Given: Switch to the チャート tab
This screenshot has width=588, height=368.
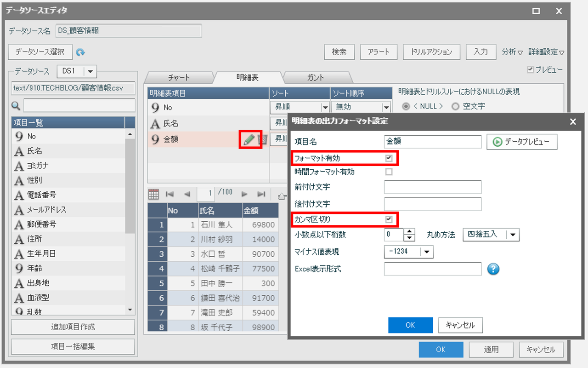Looking at the screenshot, I should click(179, 78).
